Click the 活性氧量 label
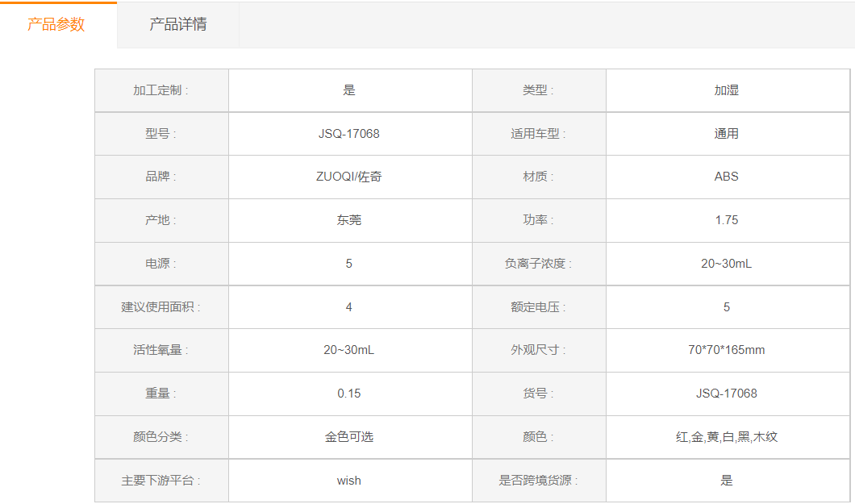Image resolution: width=855 pixels, height=504 pixels. pos(161,350)
